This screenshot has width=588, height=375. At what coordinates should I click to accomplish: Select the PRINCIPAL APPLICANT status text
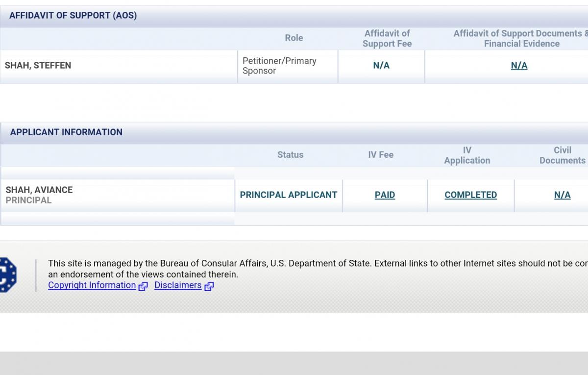tap(289, 195)
